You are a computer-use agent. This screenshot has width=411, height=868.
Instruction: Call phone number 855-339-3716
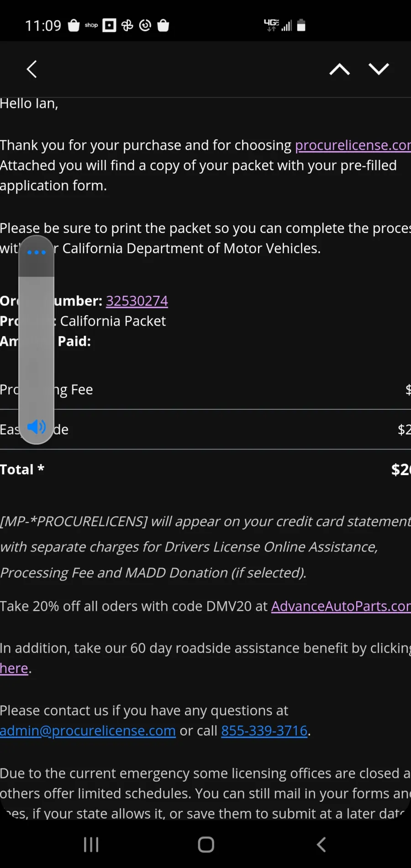(264, 731)
